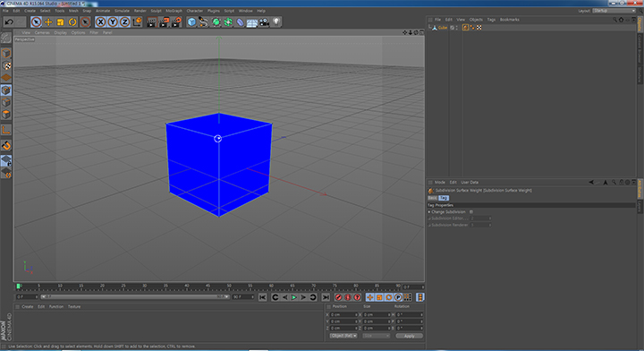Click the Position X input field
Screen dimensions: 644x351
click(343, 314)
